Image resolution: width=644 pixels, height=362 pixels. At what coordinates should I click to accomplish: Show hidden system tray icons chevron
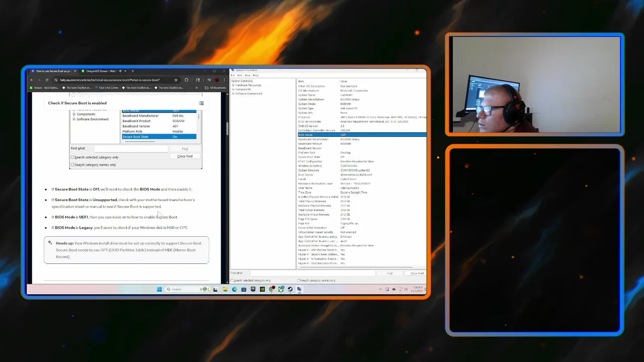pyautogui.click(x=380, y=289)
